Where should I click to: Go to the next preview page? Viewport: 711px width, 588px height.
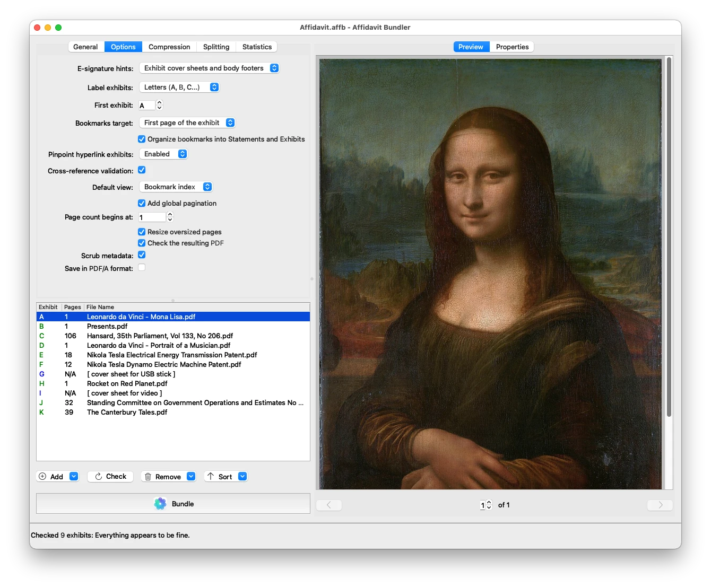coord(660,505)
